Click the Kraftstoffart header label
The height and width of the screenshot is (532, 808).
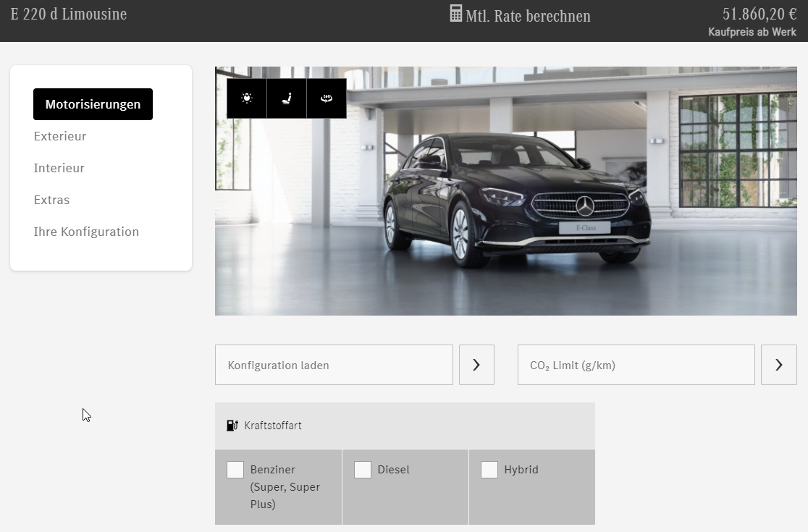tap(273, 426)
